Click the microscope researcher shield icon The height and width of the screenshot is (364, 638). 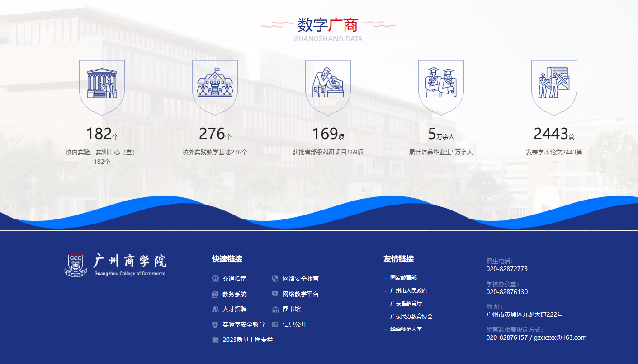[x=328, y=85]
